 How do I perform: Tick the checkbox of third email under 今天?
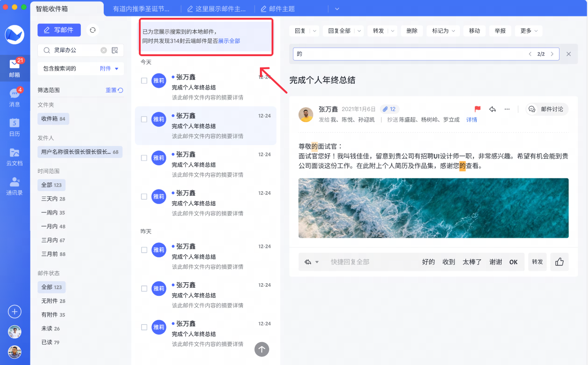click(x=144, y=158)
